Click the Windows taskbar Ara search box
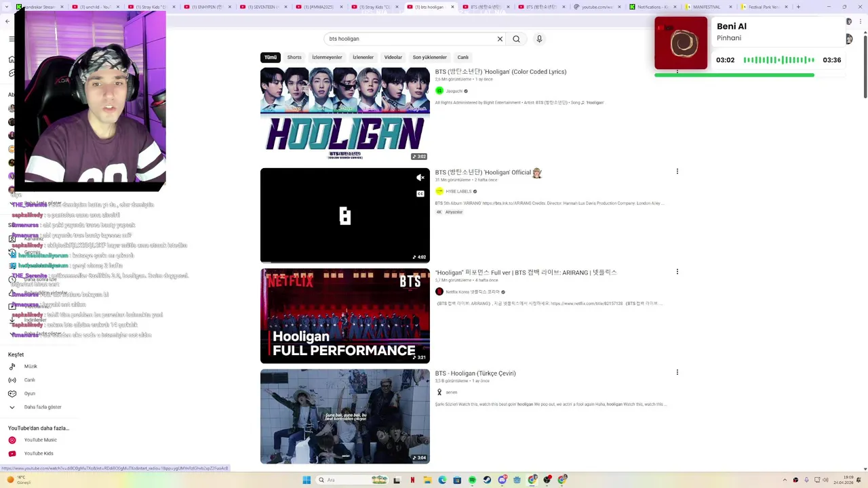 [x=353, y=480]
